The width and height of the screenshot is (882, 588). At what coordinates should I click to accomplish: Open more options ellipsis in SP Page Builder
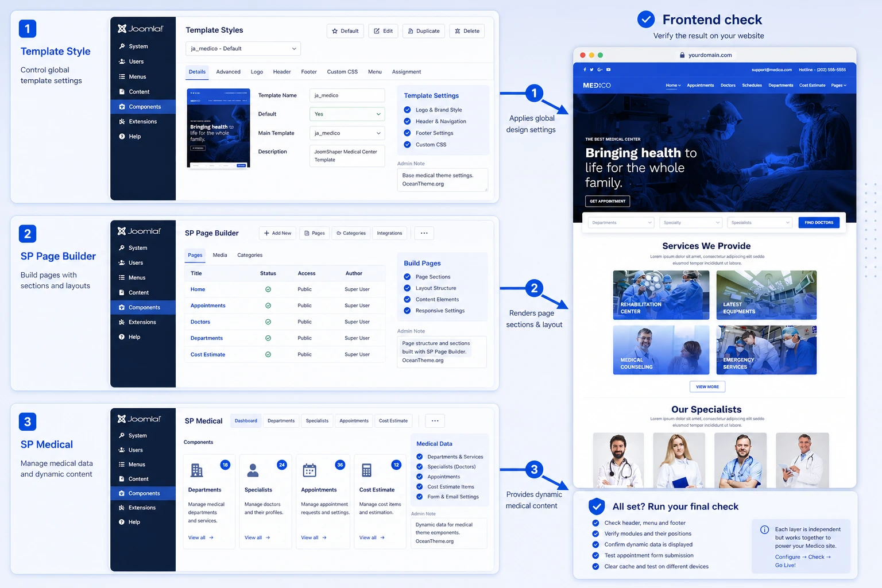point(424,233)
